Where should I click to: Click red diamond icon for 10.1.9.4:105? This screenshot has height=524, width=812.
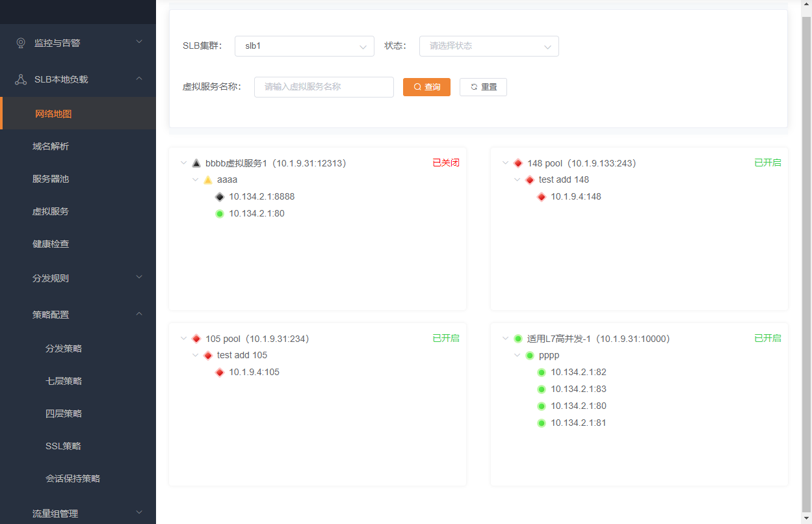[x=220, y=373]
